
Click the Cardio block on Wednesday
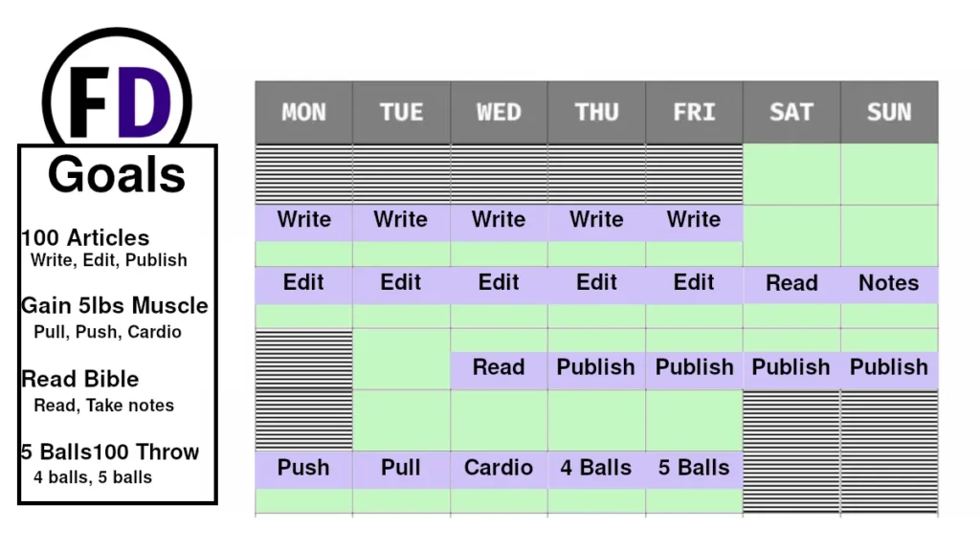click(499, 470)
